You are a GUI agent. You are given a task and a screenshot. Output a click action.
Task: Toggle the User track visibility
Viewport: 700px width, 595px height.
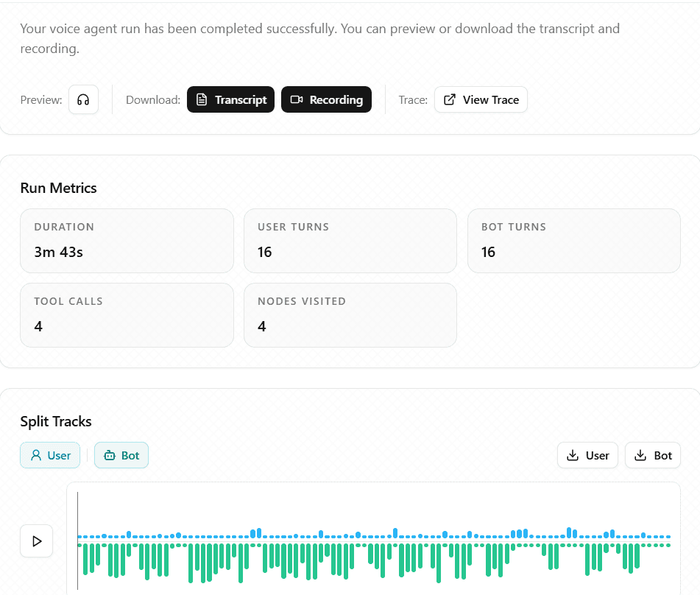click(50, 455)
